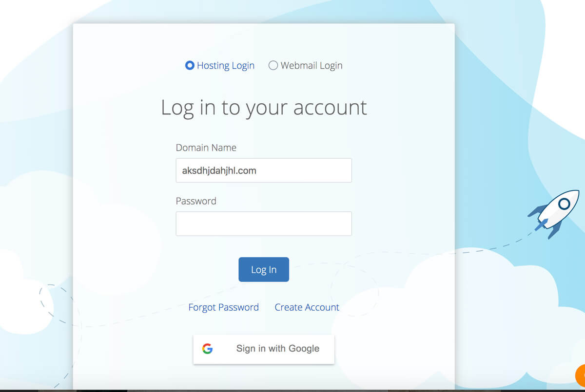Focus the empty Password field
Viewport: 585px width, 392px height.
264,224
